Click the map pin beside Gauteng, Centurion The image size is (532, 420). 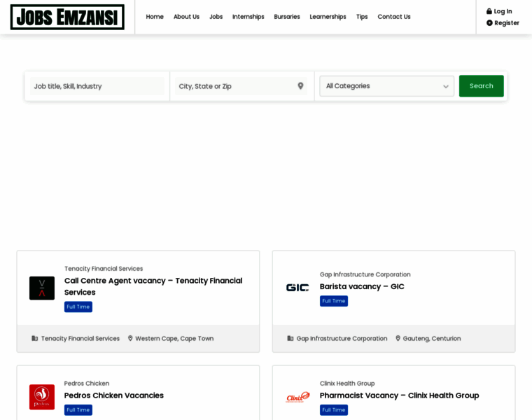point(398,338)
